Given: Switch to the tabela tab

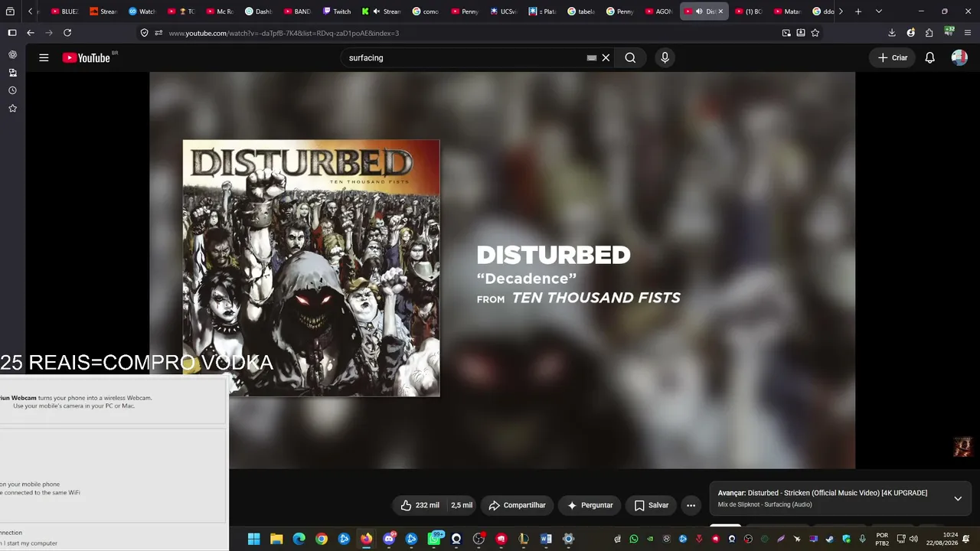Looking at the screenshot, I should click(x=581, y=11).
